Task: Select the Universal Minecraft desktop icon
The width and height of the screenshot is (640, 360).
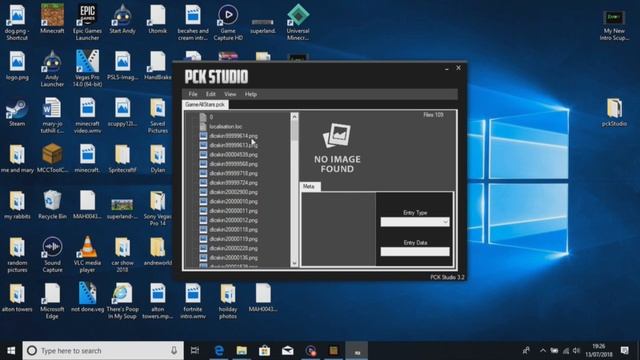Action: (298, 22)
